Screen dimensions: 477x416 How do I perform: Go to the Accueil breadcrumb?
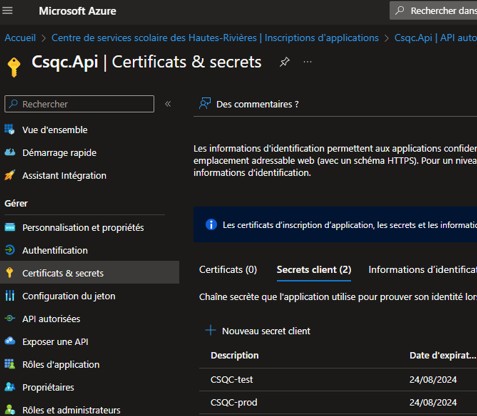pos(20,38)
